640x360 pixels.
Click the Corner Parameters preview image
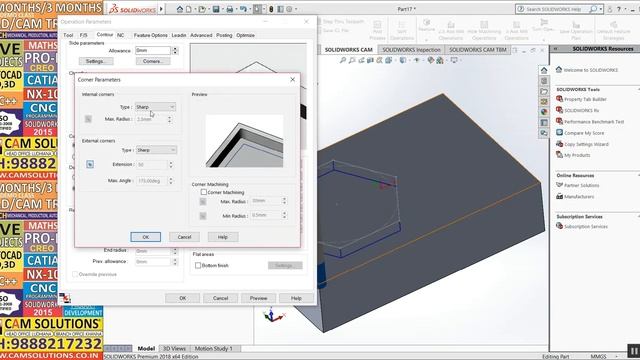pos(244,141)
